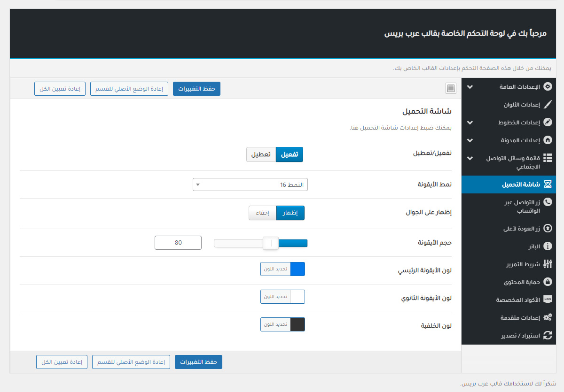Open the إعدادات متقدمة settings section
The height and width of the screenshot is (392, 564).
(x=513, y=317)
